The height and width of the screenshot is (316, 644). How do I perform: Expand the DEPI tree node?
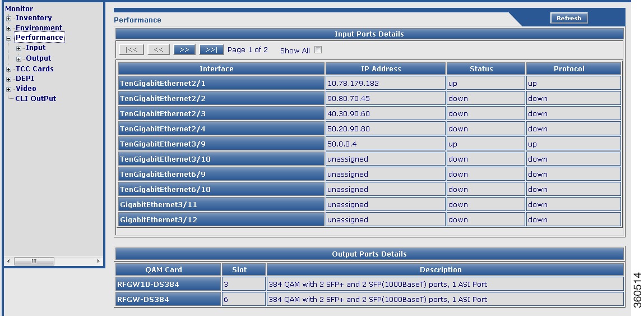pyautogui.click(x=8, y=79)
